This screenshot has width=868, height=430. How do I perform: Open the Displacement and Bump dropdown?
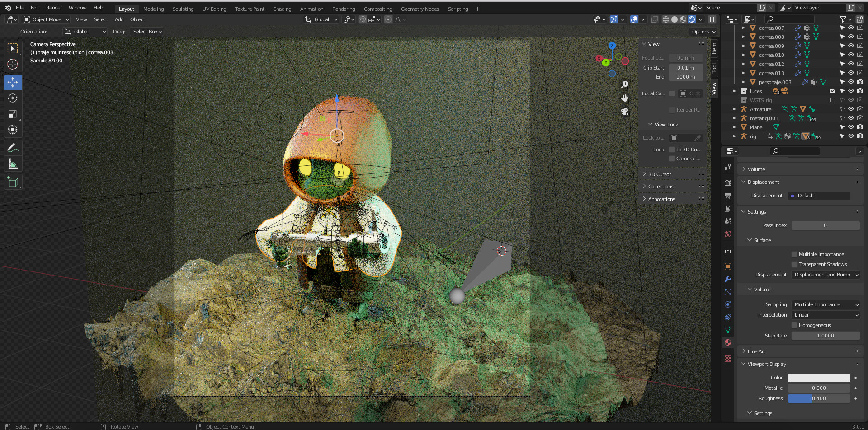click(826, 275)
